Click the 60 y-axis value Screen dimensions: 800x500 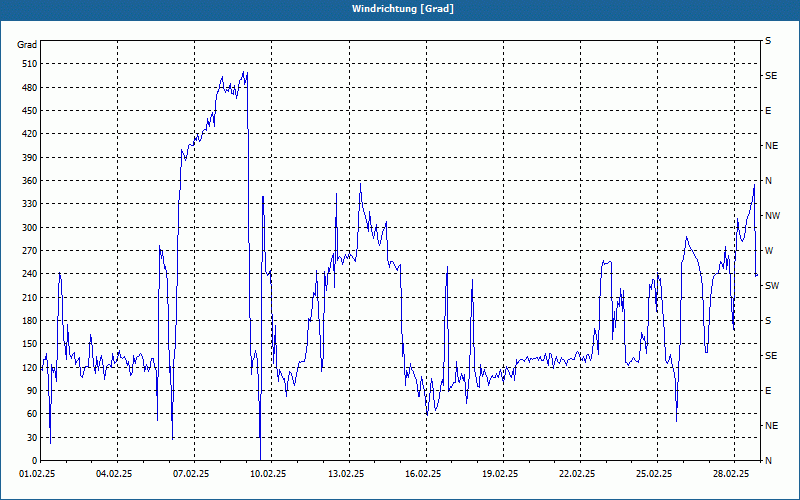32,414
